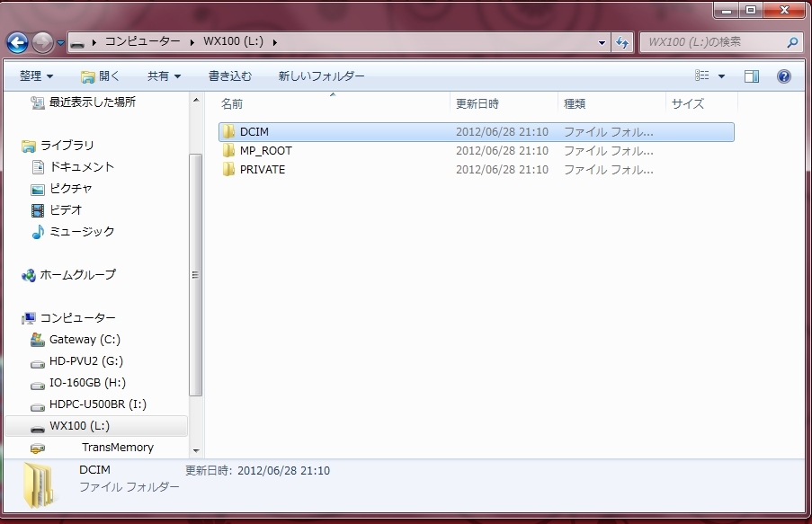This screenshot has width=812, height=524.
Task: Click 新しいフォルダー button
Action: (x=321, y=76)
